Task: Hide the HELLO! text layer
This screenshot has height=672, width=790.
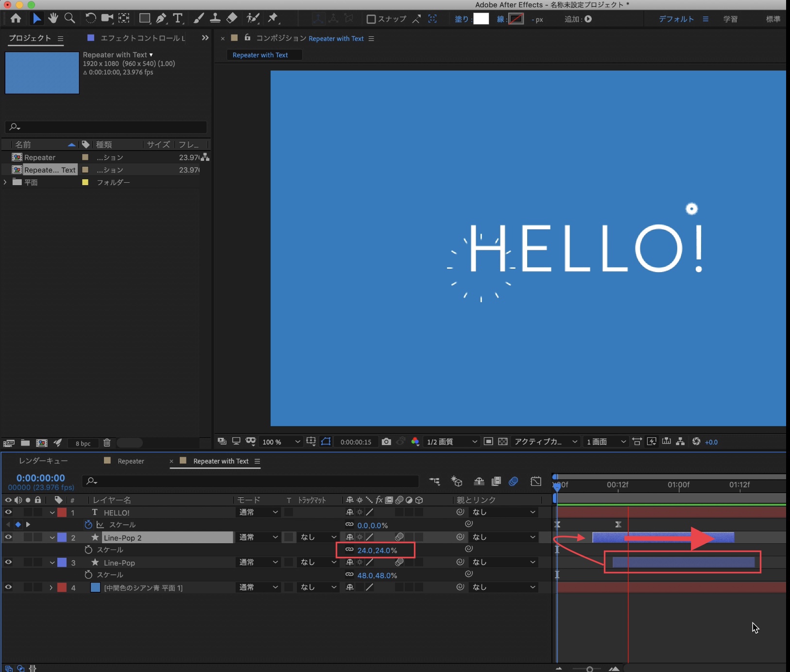Action: pyautogui.click(x=8, y=512)
